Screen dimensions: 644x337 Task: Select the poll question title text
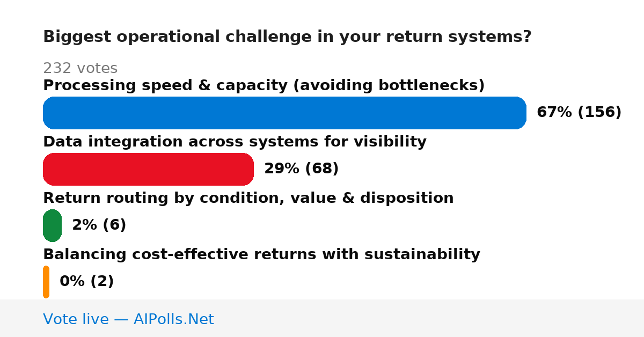point(287,37)
